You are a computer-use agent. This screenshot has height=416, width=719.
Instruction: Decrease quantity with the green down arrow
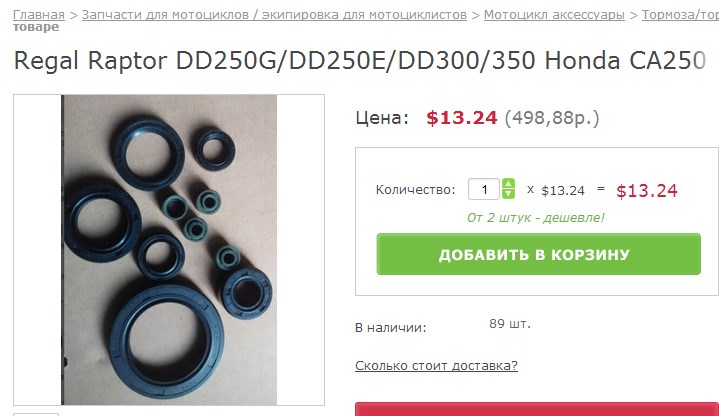click(x=508, y=194)
